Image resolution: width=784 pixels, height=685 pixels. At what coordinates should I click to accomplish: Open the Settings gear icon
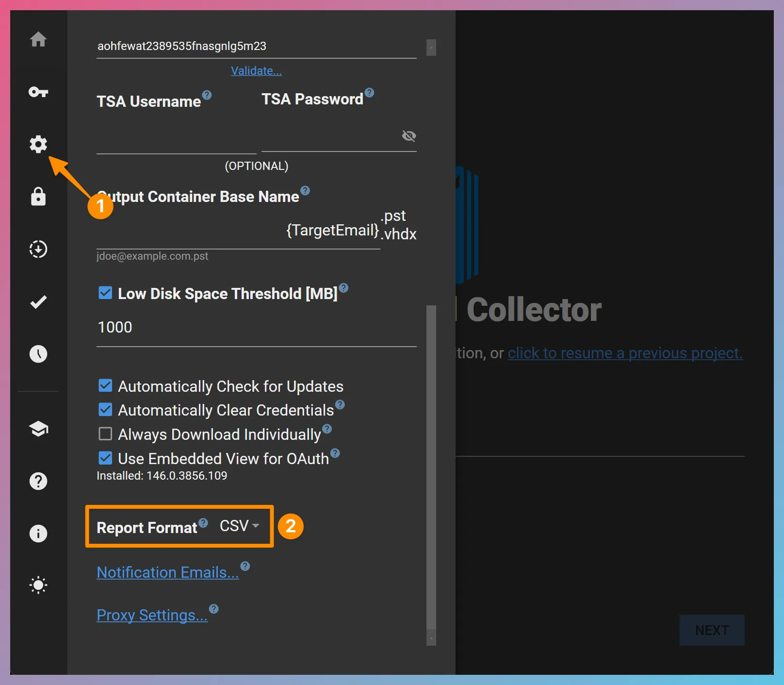(38, 144)
